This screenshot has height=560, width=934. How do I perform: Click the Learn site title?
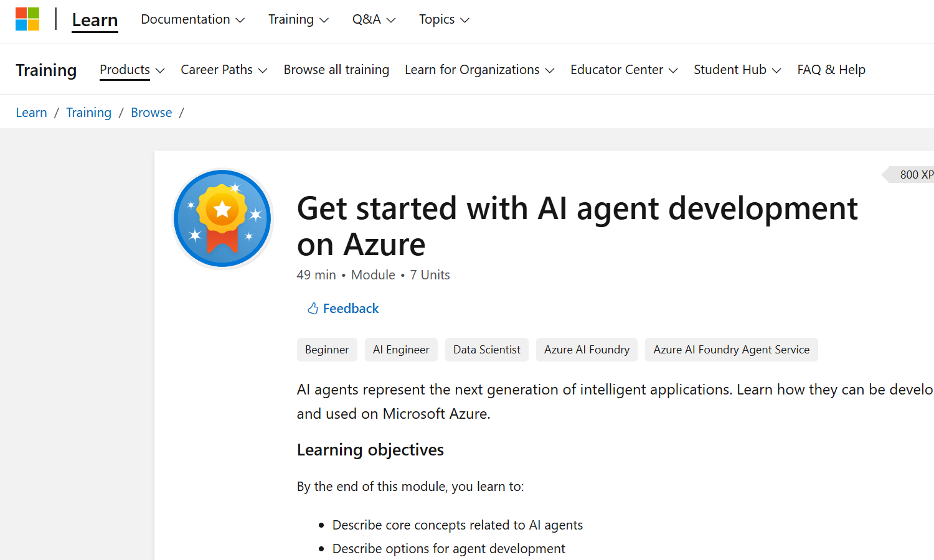click(95, 20)
